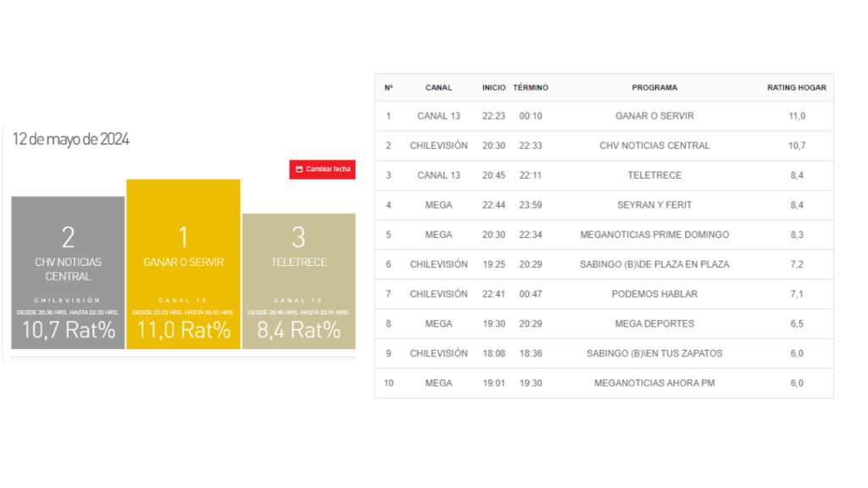
Task: Click the Cambiar fecha button
Action: pyautogui.click(x=322, y=169)
